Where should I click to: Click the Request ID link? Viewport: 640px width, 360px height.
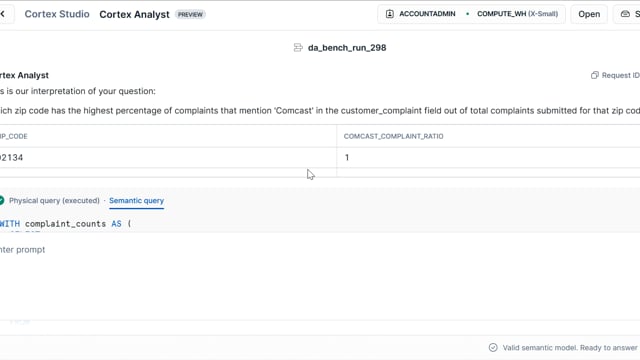coord(620,75)
